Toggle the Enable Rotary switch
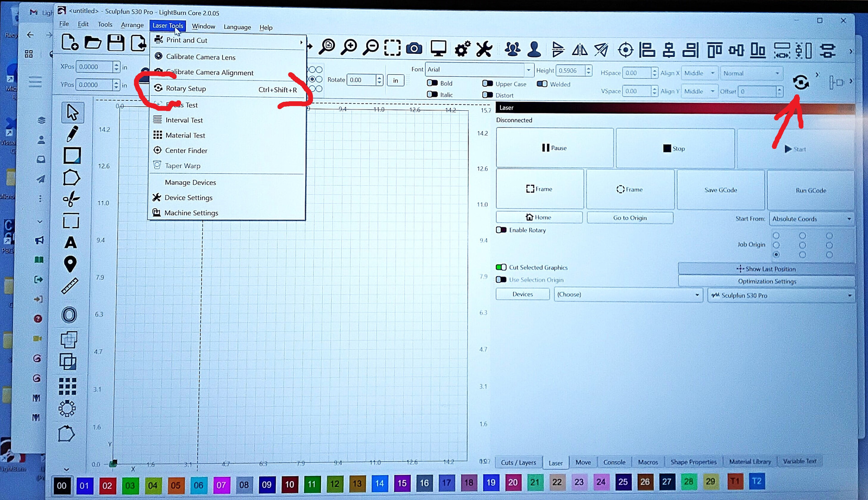The height and width of the screenshot is (500, 868). point(501,230)
